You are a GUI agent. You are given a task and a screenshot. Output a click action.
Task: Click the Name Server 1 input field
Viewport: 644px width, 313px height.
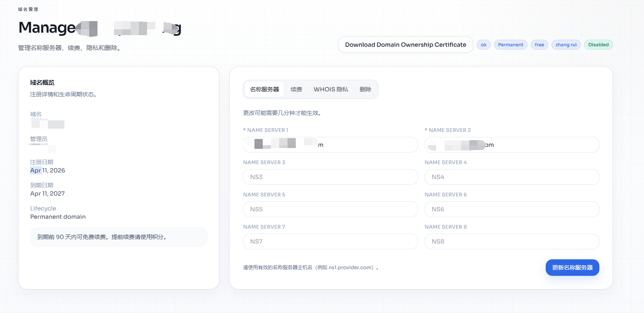pyautogui.click(x=330, y=145)
